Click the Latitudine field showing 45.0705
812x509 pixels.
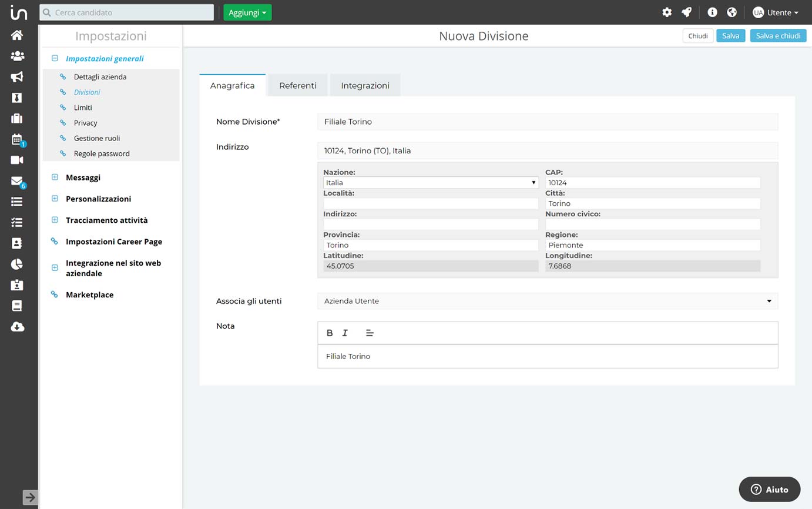[x=431, y=266]
